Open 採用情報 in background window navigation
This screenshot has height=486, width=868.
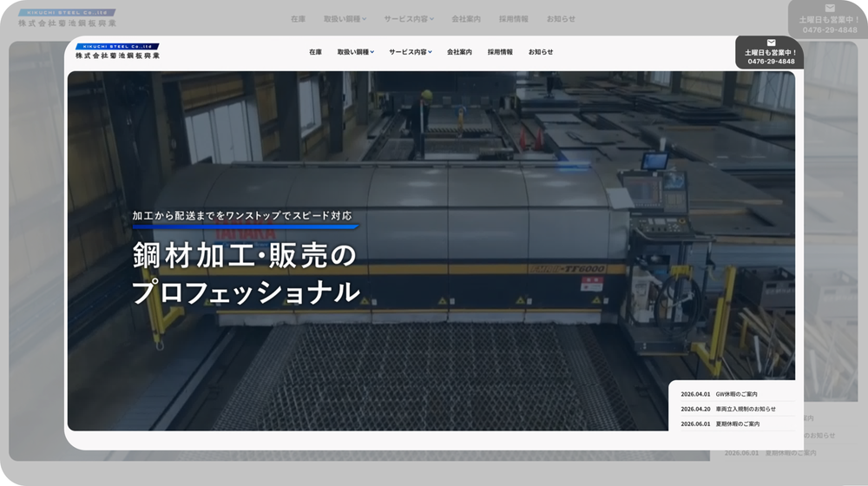[514, 19]
